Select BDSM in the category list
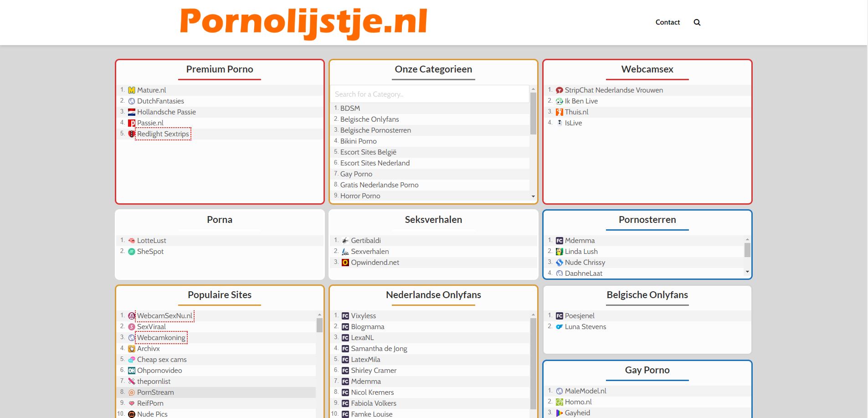This screenshot has height=418, width=868. coord(350,108)
